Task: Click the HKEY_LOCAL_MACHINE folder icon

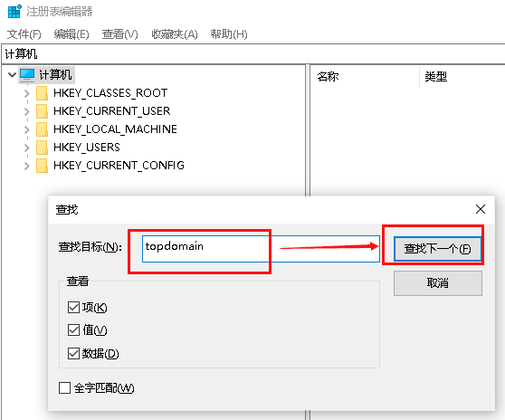Action: tap(42, 129)
